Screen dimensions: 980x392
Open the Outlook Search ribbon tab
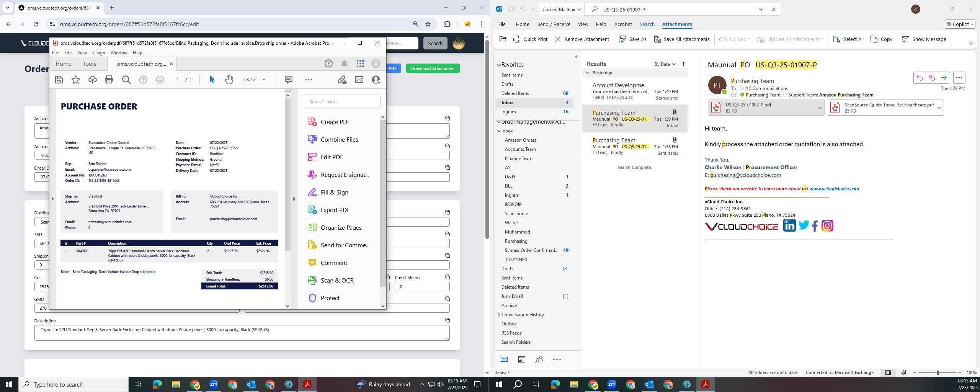pos(647,24)
